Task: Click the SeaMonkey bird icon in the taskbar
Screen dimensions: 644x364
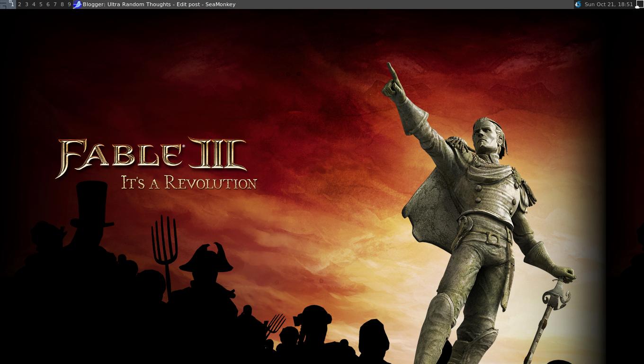Action: pos(77,4)
